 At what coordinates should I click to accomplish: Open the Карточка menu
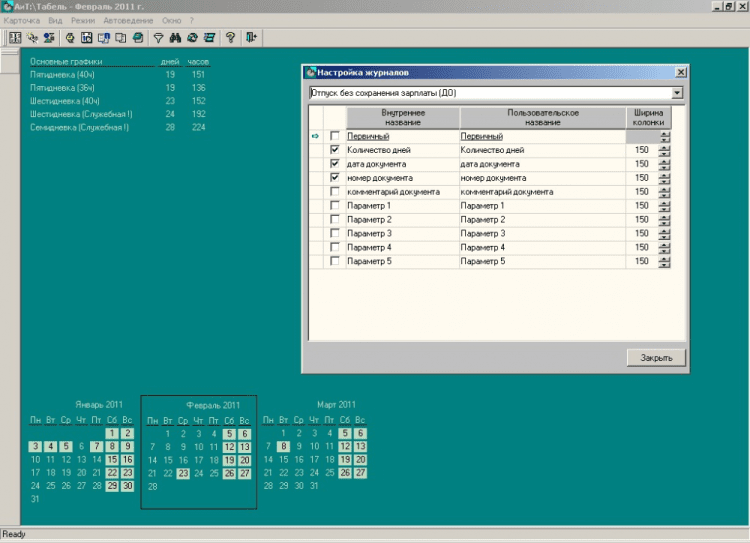[21, 20]
